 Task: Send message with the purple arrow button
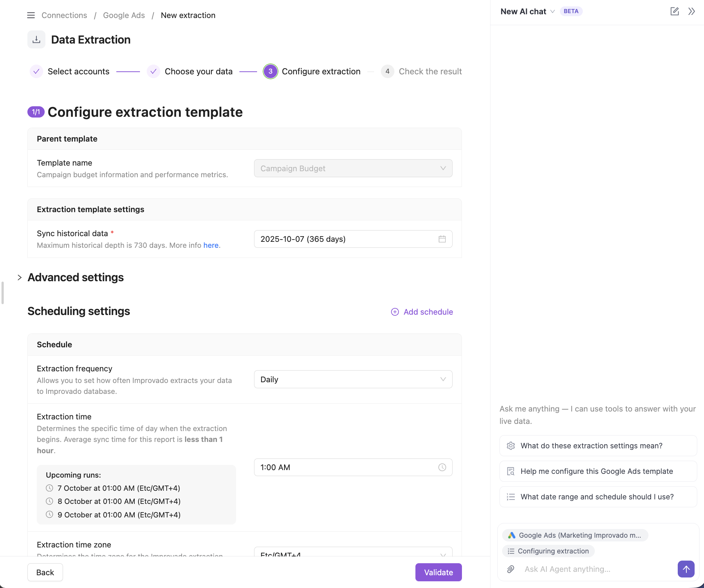click(x=686, y=569)
